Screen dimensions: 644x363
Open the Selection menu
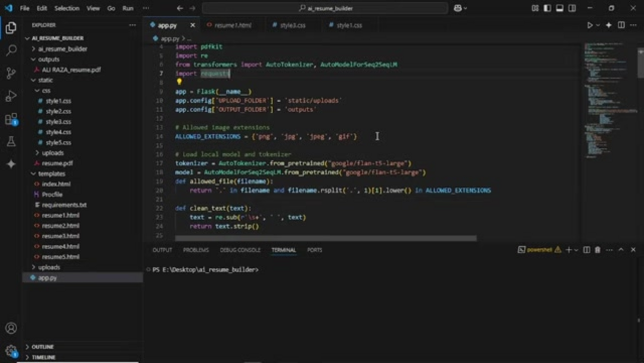(x=67, y=8)
